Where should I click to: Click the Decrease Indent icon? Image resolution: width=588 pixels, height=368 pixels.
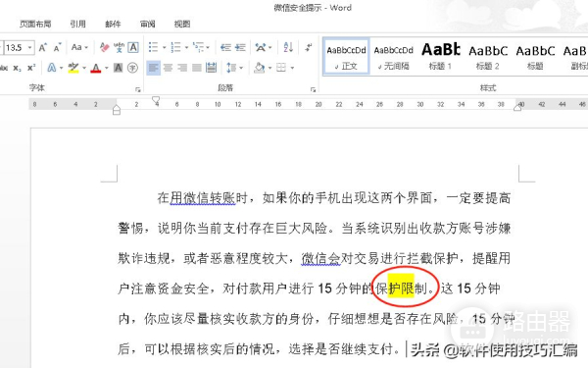pyautogui.click(x=225, y=47)
